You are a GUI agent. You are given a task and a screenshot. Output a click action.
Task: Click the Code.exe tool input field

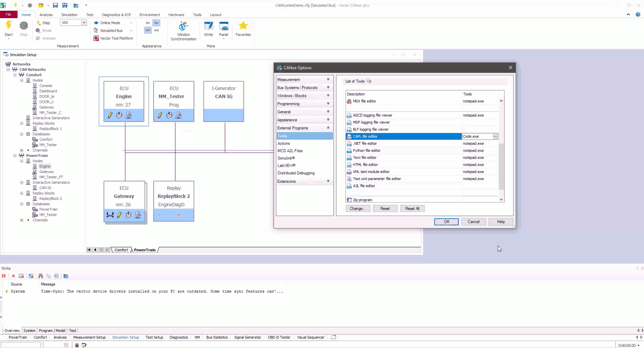(477, 136)
